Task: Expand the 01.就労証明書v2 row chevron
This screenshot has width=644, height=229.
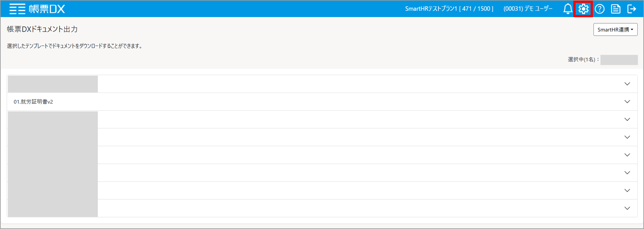Action: tap(627, 102)
